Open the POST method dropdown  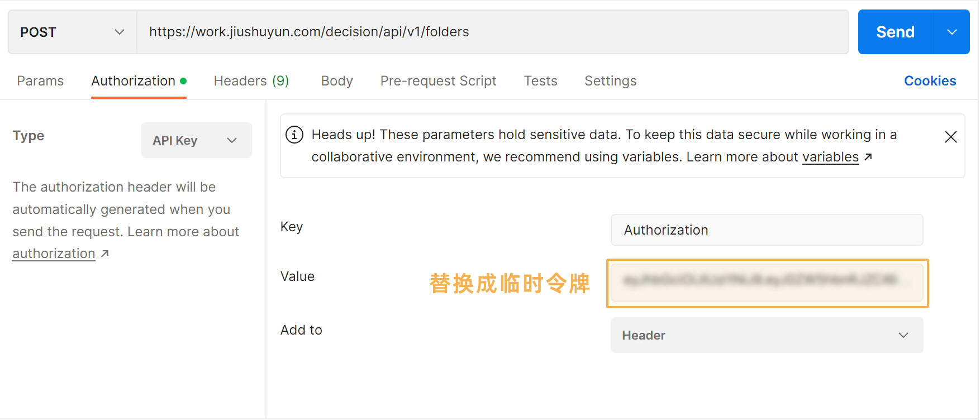pos(73,32)
